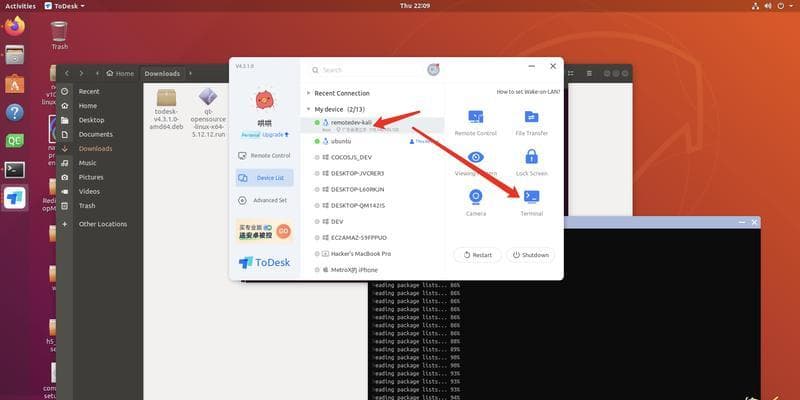Select the DESKTOP-L60RKJN device

372,189
